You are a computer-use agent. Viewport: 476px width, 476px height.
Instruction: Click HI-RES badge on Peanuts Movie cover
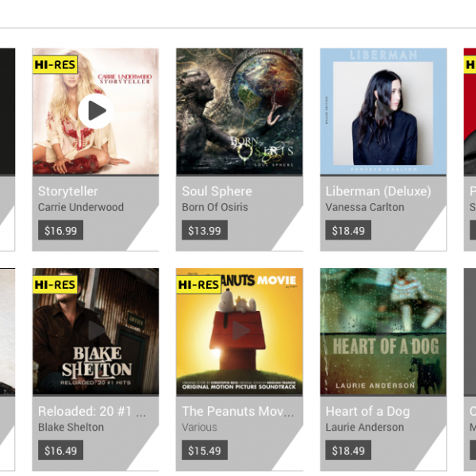(x=199, y=285)
